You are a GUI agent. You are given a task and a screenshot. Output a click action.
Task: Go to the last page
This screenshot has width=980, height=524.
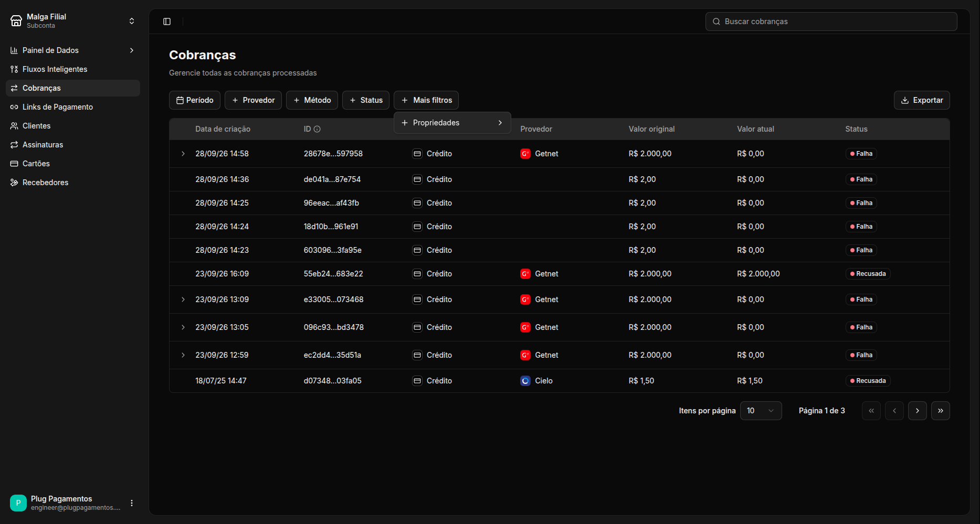pos(941,411)
